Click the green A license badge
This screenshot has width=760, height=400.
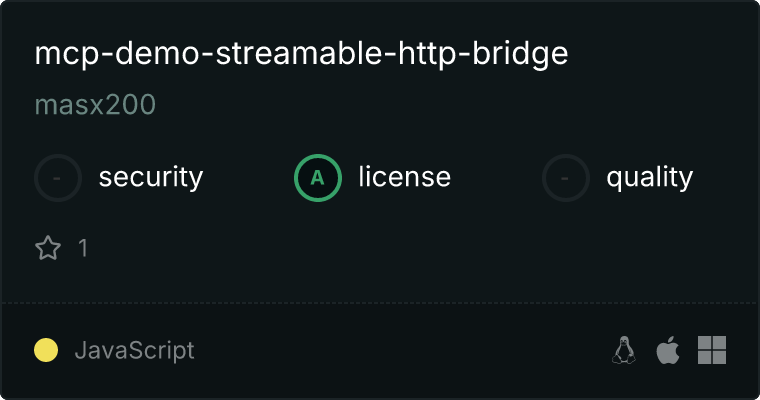pos(318,178)
